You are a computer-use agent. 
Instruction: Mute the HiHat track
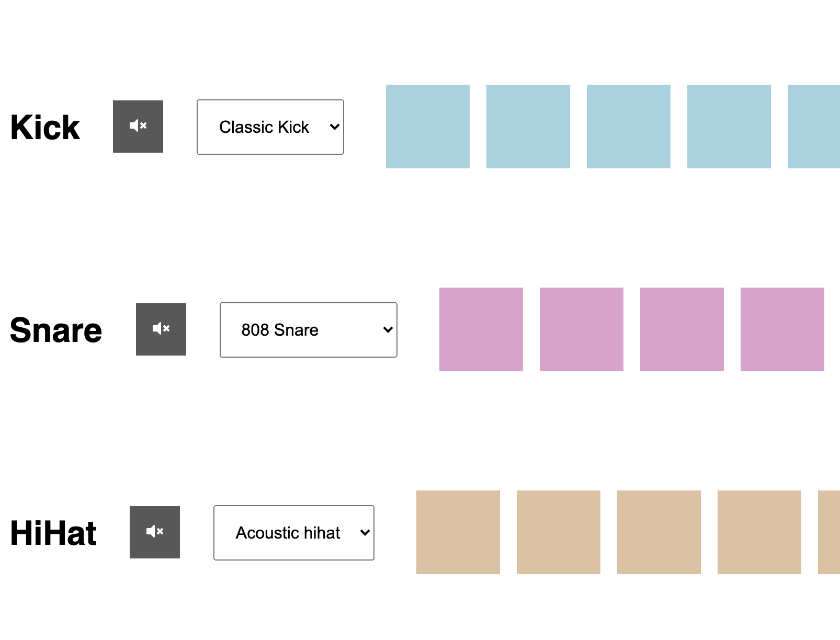155,532
